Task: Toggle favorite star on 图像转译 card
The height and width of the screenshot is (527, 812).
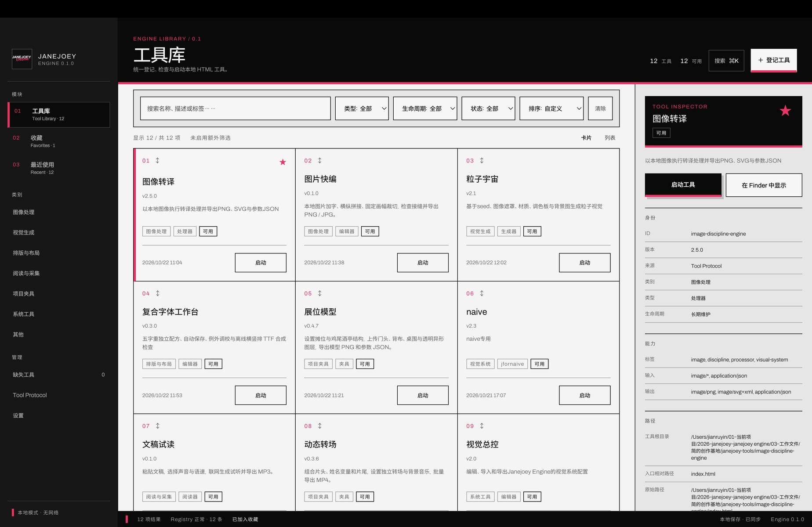Action: click(x=283, y=162)
